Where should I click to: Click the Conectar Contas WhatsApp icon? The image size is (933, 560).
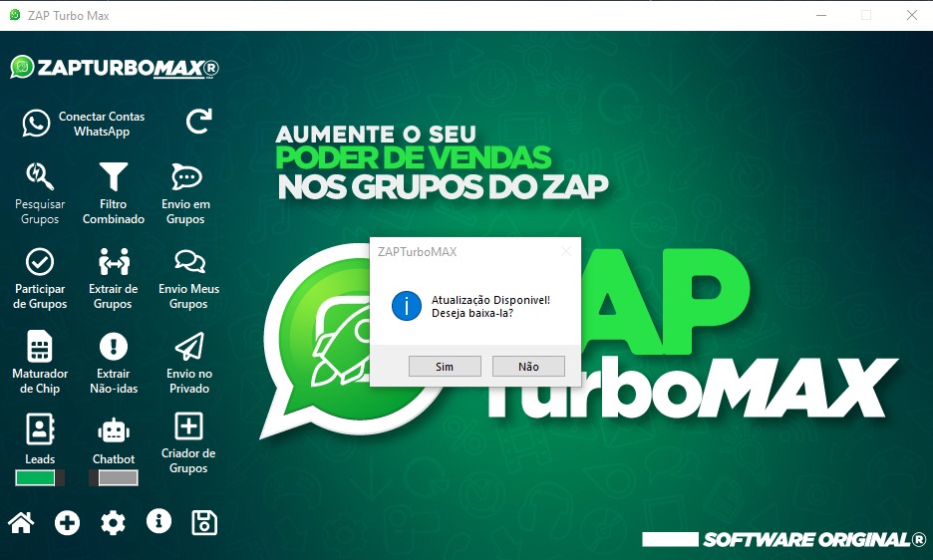[37, 124]
